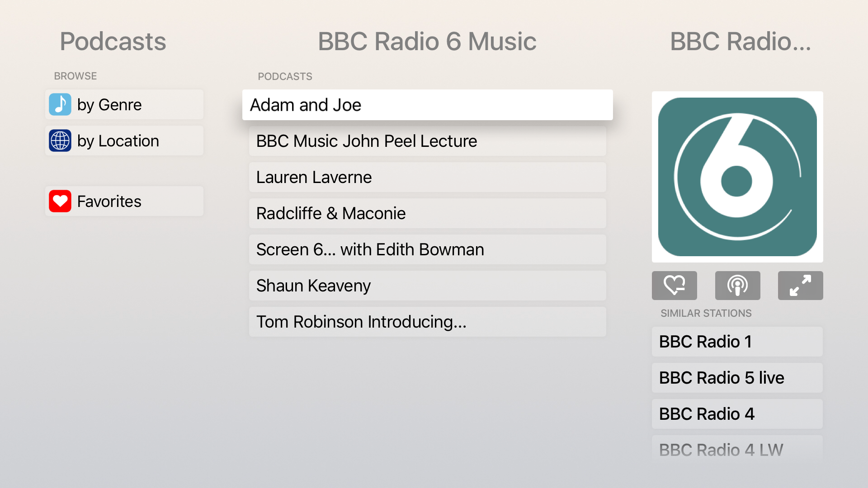Click the truncated BBC Radio... title
Image resolution: width=868 pixels, height=488 pixels.
click(x=741, y=42)
